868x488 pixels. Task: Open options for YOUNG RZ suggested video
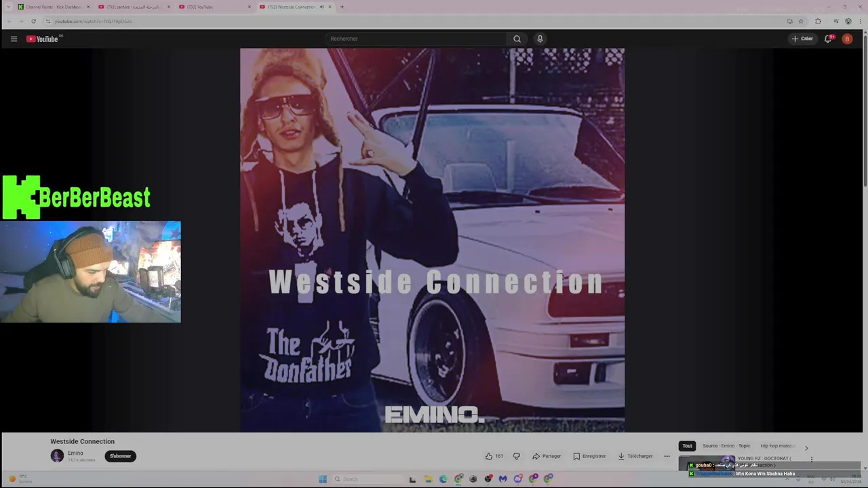pos(811,459)
